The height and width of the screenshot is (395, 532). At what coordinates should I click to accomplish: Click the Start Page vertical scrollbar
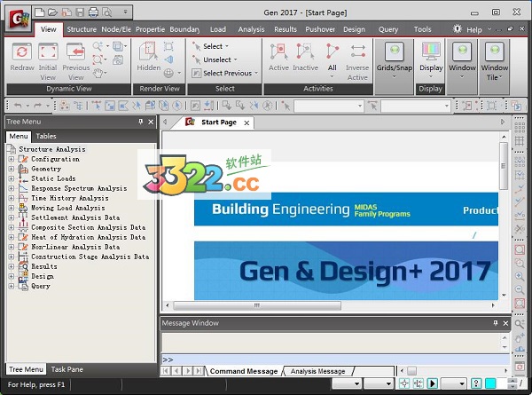pyautogui.click(x=504, y=166)
